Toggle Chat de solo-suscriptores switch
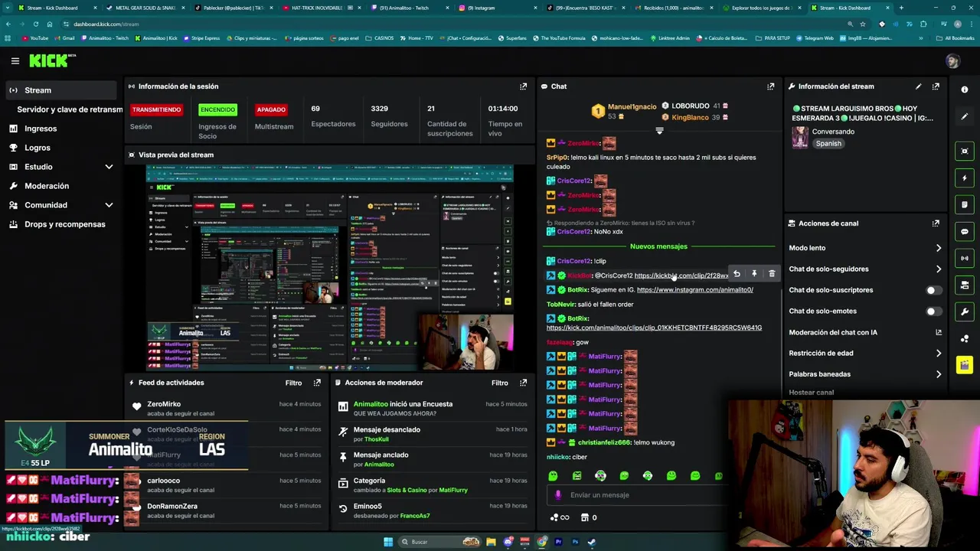Screen dimensions: 980x551 coord(933,290)
